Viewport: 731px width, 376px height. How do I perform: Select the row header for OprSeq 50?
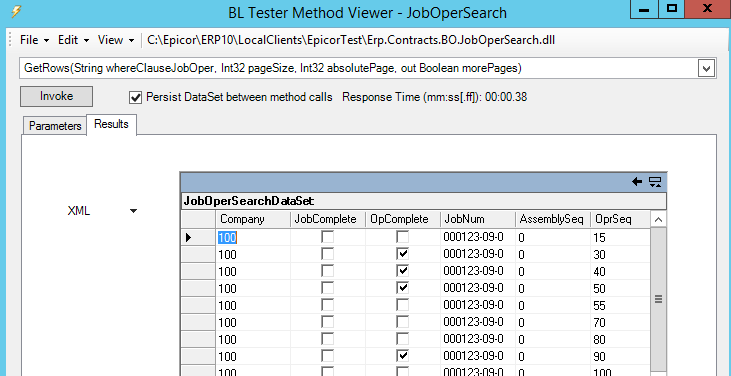point(198,288)
